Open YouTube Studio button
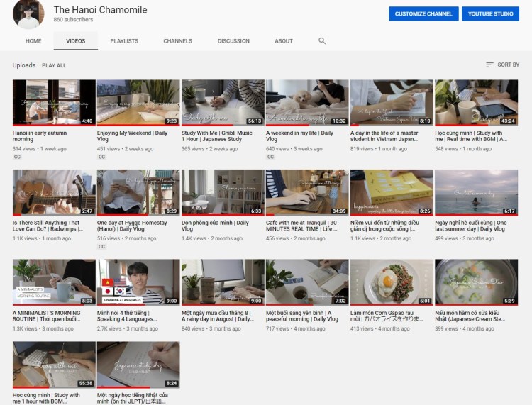The height and width of the screenshot is (405, 532). coord(490,13)
